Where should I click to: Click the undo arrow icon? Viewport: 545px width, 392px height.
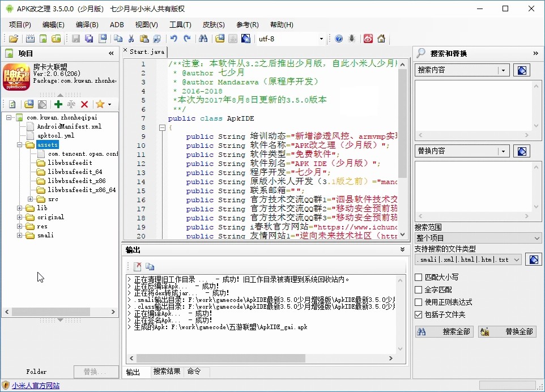click(x=174, y=39)
